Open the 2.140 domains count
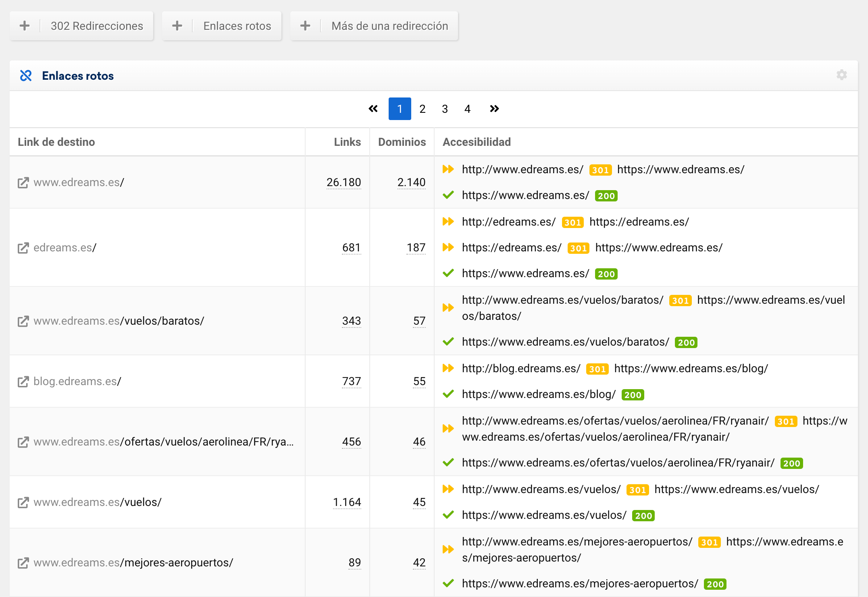 [411, 182]
